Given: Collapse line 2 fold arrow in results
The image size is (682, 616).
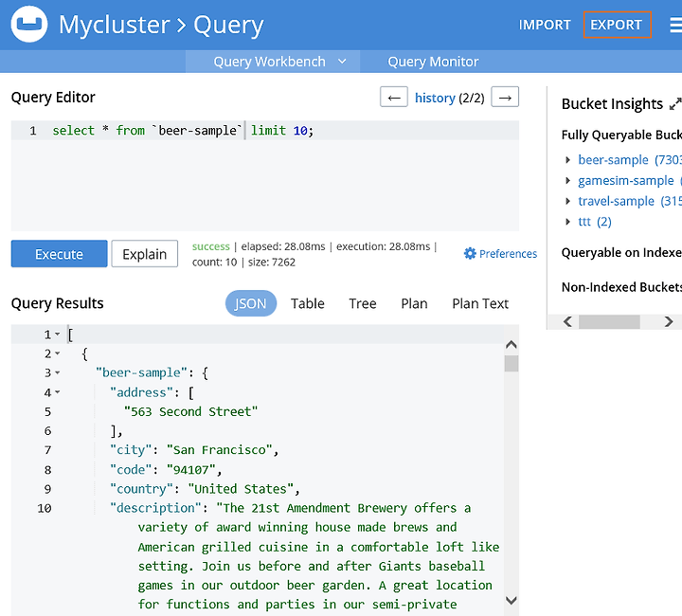Looking at the screenshot, I should [58, 353].
